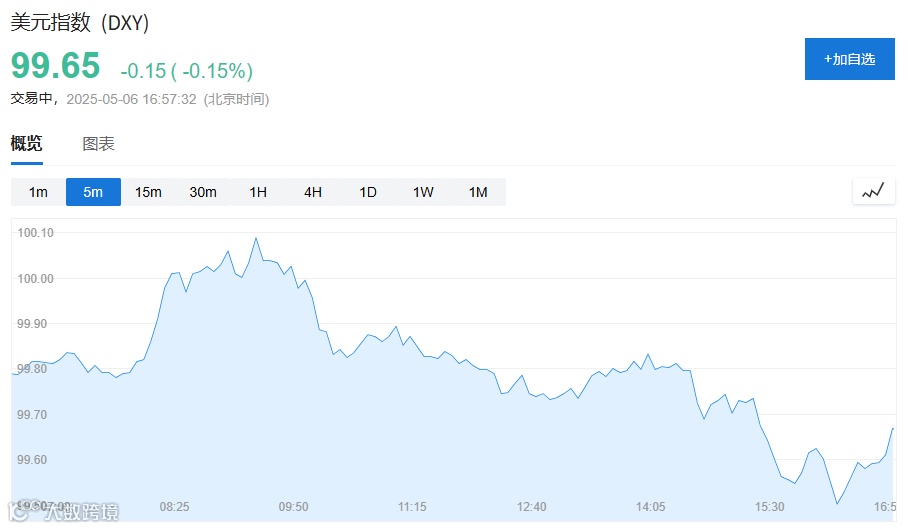The width and height of the screenshot is (910, 529).
Task: Show the 1M monthly chart
Action: (x=478, y=192)
